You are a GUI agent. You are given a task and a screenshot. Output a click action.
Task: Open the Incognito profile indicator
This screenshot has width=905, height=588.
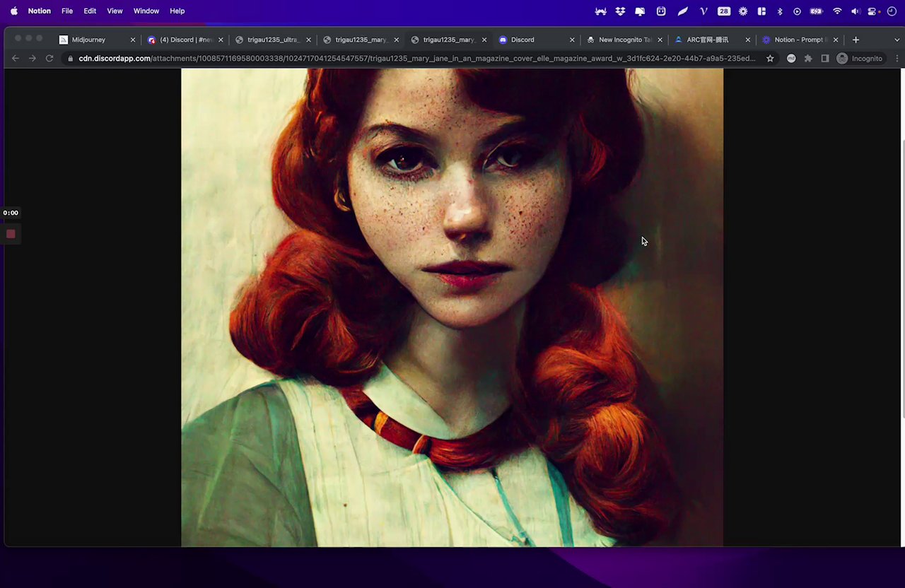pos(860,59)
